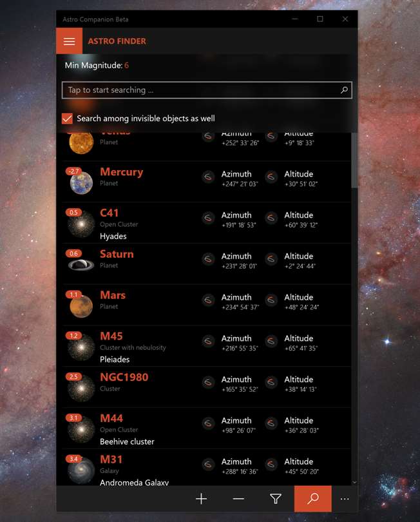
Task: Activate the orange search button in bottom bar
Action: pyautogui.click(x=313, y=499)
